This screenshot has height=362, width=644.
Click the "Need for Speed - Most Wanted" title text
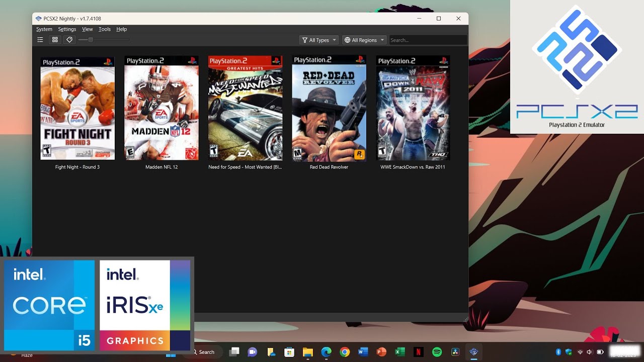(245, 167)
